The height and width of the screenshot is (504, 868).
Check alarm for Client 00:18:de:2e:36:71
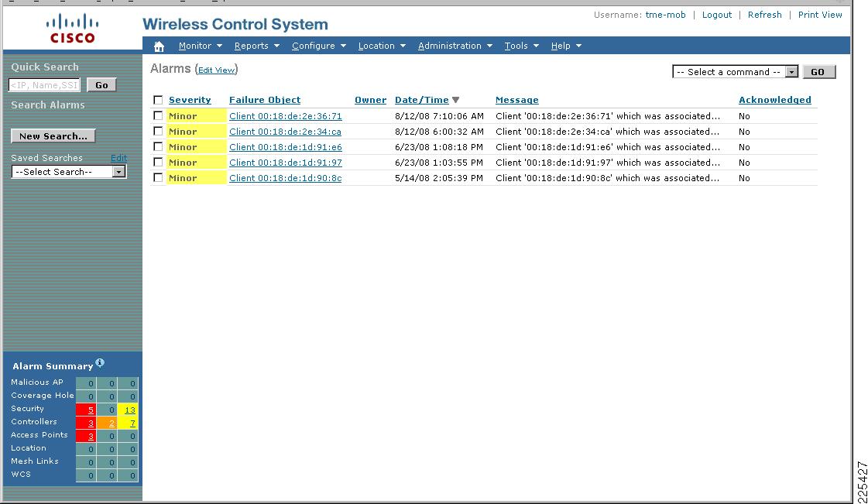158,115
